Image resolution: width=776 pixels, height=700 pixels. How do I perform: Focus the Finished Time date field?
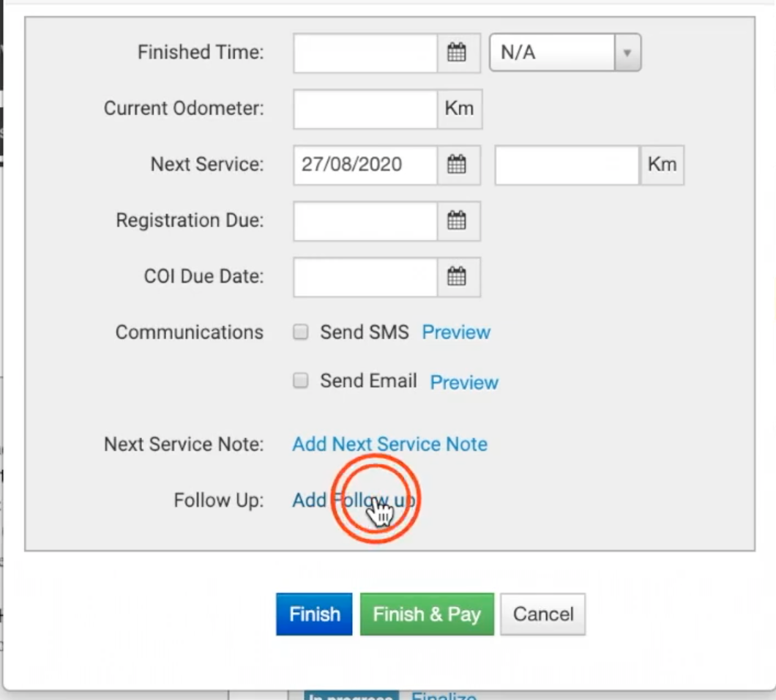(366, 53)
